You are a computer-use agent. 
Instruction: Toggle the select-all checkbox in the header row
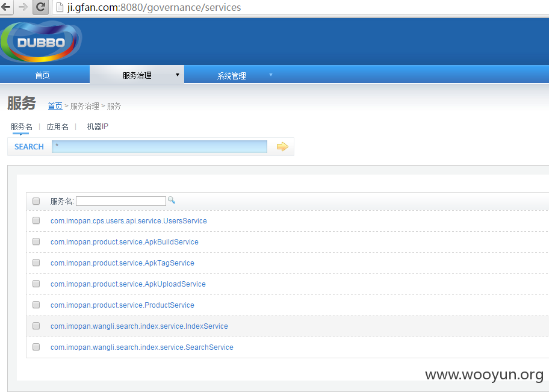click(36, 201)
